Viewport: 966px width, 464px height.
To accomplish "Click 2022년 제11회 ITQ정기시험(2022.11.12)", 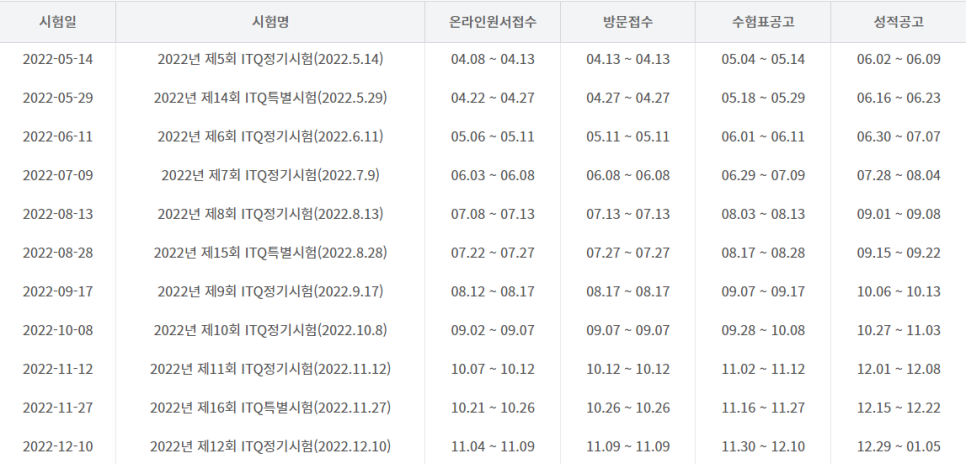I will tap(270, 369).
